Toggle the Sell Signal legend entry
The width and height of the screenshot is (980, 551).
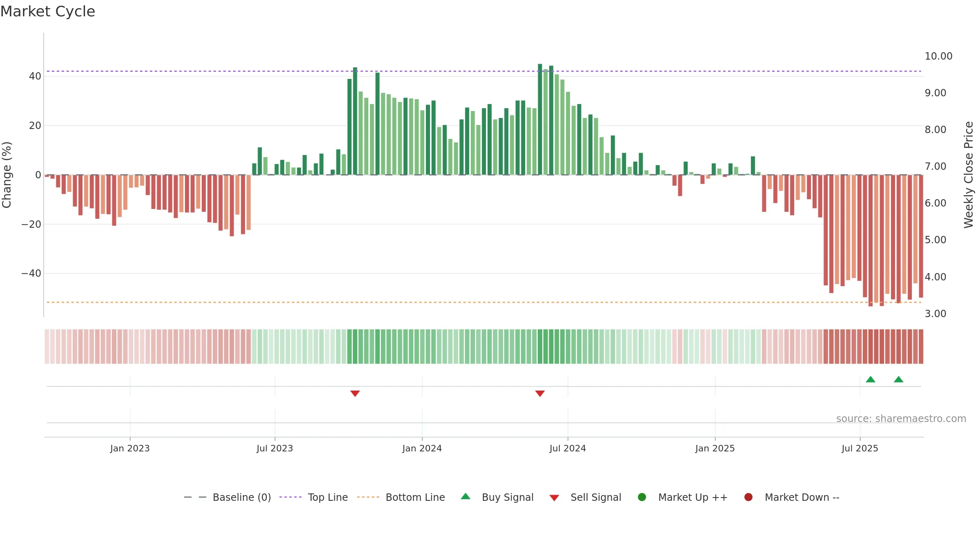point(586,497)
